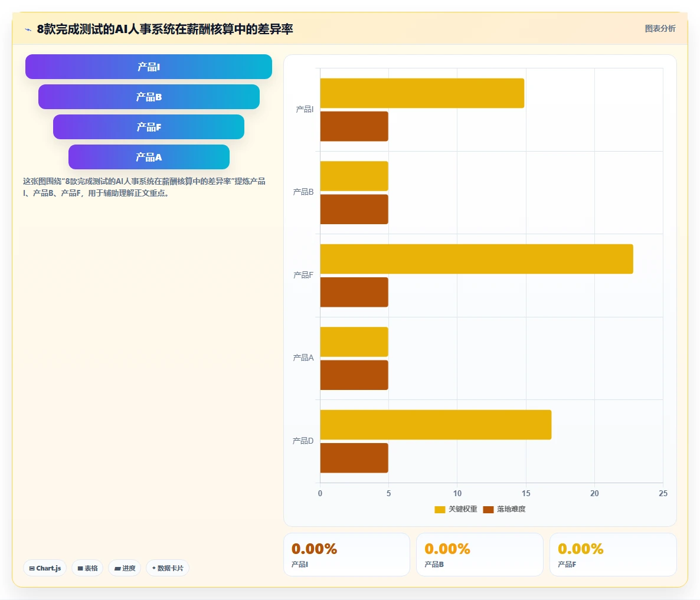Click the x-axis tick label 20

[594, 493]
